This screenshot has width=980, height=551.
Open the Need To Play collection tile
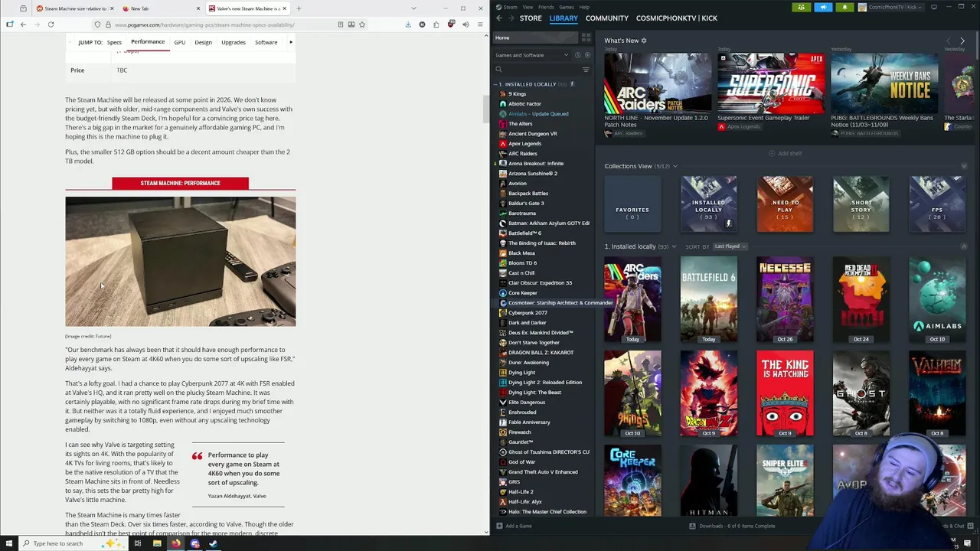pos(785,204)
